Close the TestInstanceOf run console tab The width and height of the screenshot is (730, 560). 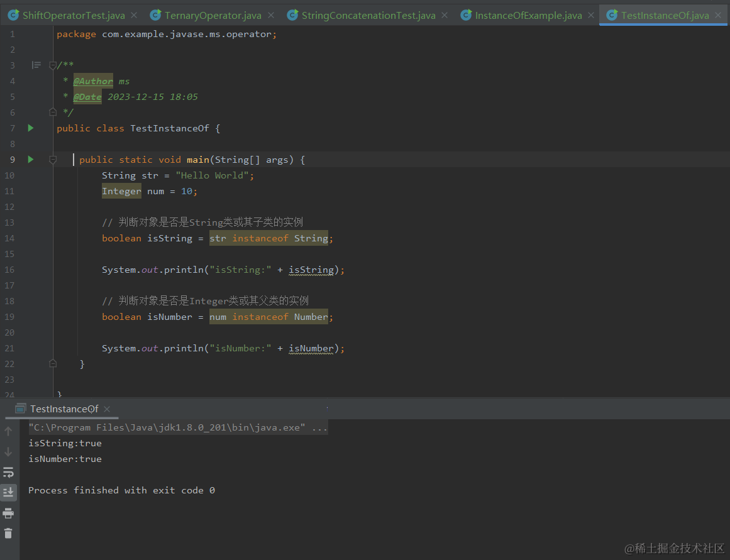(x=107, y=409)
